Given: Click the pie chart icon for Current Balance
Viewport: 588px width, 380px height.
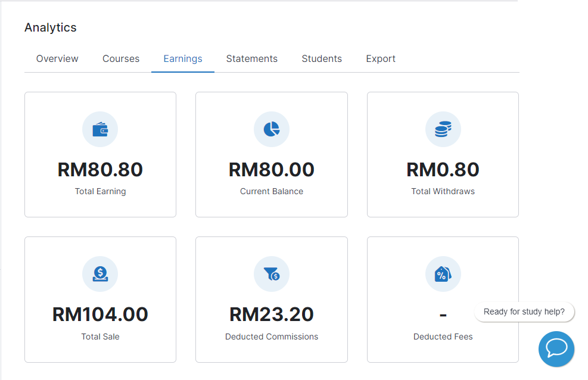Looking at the screenshot, I should [x=272, y=129].
